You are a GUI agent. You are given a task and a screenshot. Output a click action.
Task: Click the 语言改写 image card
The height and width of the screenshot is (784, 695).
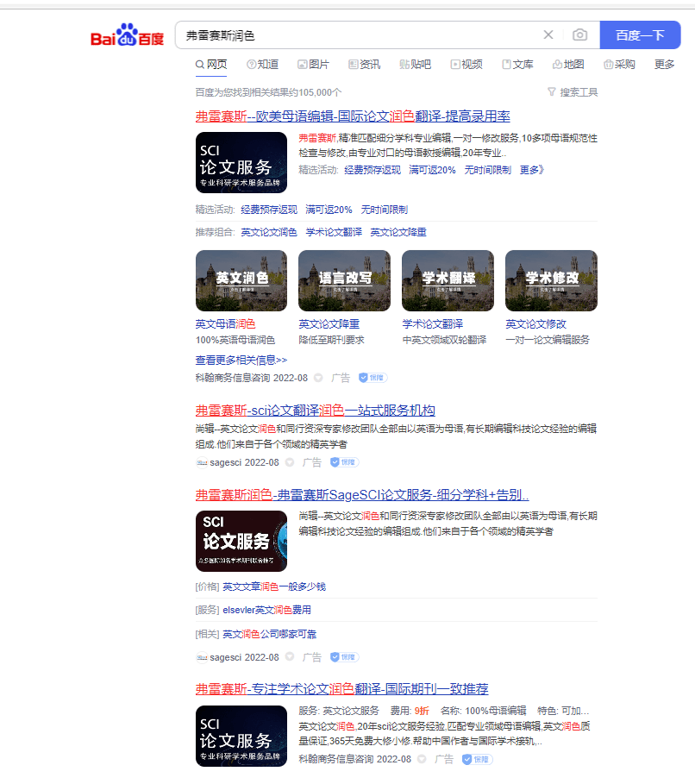coord(345,280)
